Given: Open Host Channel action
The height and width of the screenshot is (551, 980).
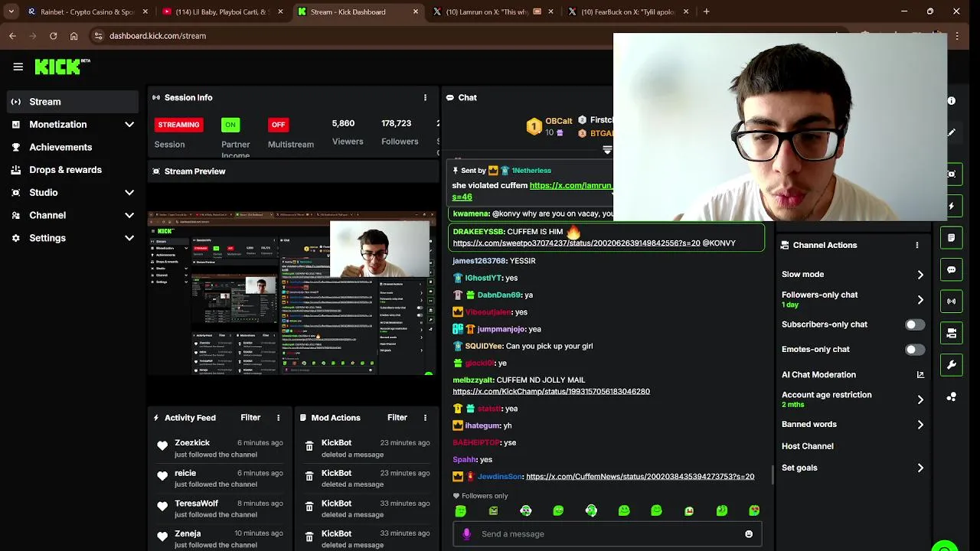Looking at the screenshot, I should (x=808, y=446).
